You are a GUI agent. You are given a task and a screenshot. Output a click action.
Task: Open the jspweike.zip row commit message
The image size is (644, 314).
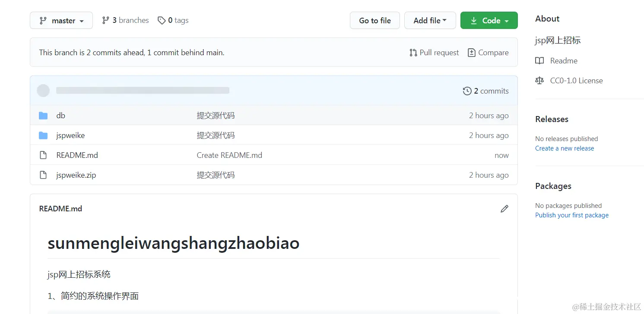pos(216,175)
